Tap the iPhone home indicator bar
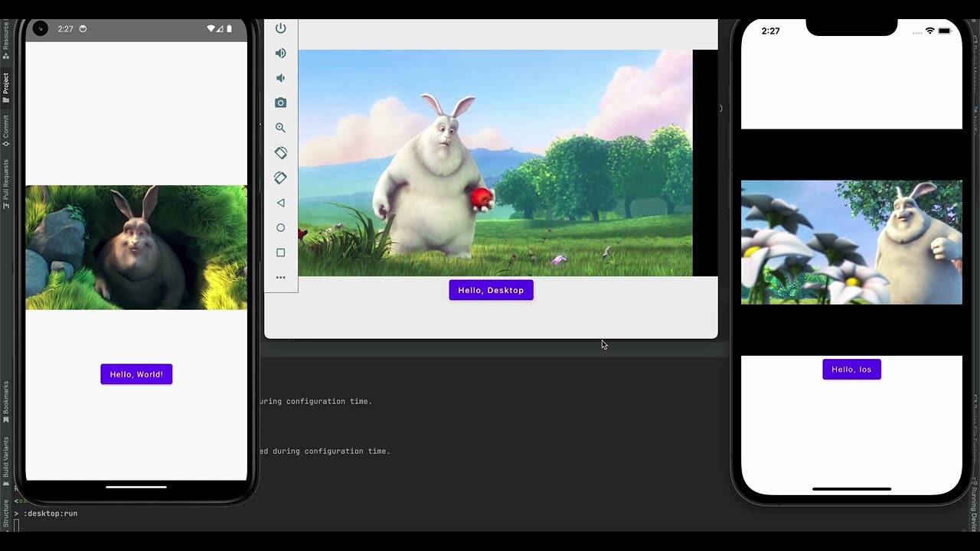Image resolution: width=980 pixels, height=551 pixels. click(851, 488)
